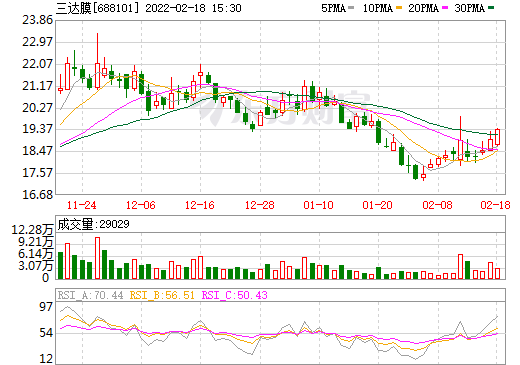Click the 17.57 price axis label
The image size is (520, 365).
(37, 173)
